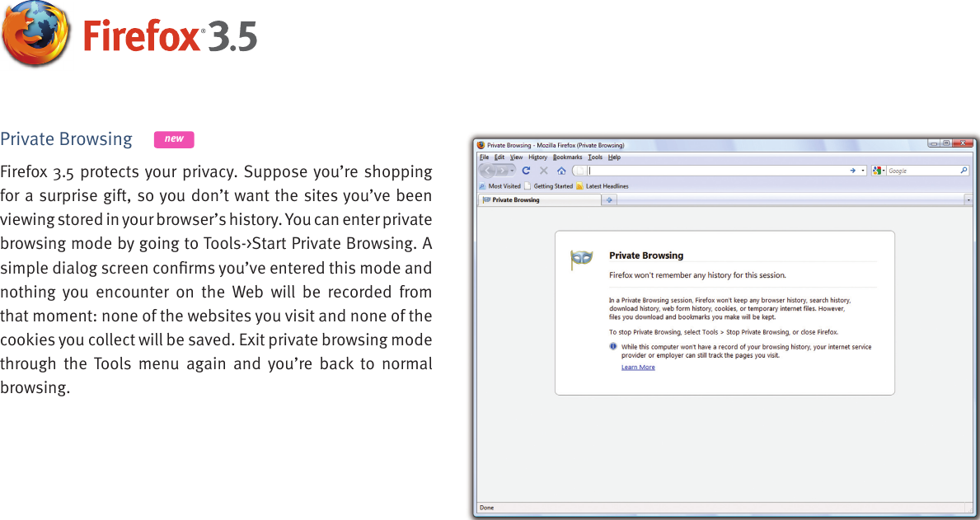The height and width of the screenshot is (520, 980).
Task: Click the Private Browsing page heading
Action: click(646, 255)
